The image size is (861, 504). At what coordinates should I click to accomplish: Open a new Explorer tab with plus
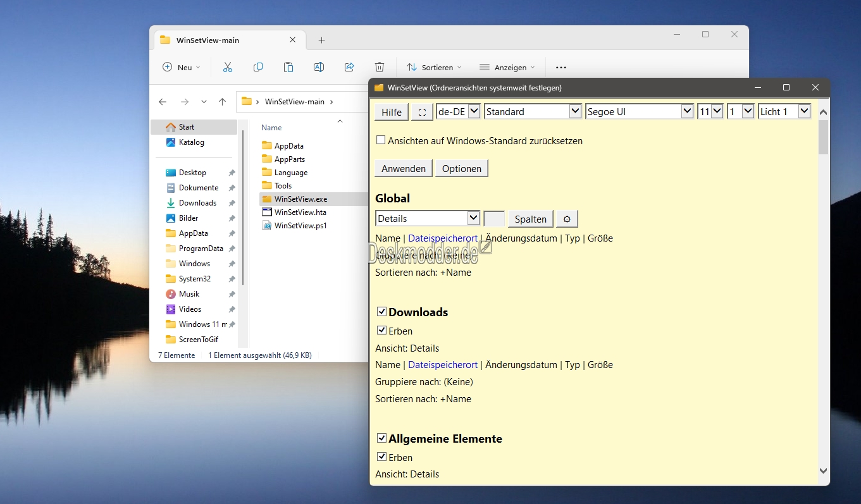coord(321,40)
